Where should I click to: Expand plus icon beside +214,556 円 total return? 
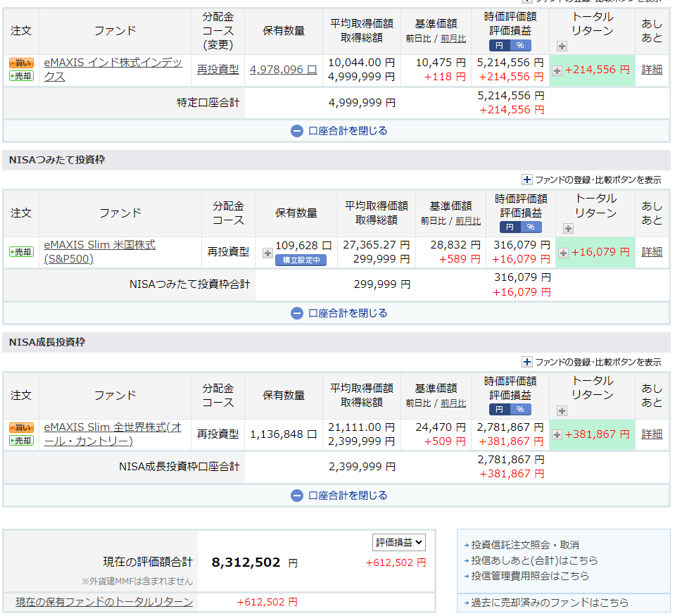tap(557, 70)
